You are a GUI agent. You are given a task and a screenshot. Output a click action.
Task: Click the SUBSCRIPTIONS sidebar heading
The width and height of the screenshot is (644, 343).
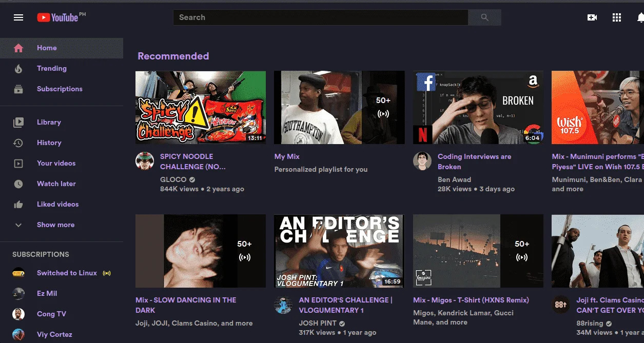coord(41,254)
